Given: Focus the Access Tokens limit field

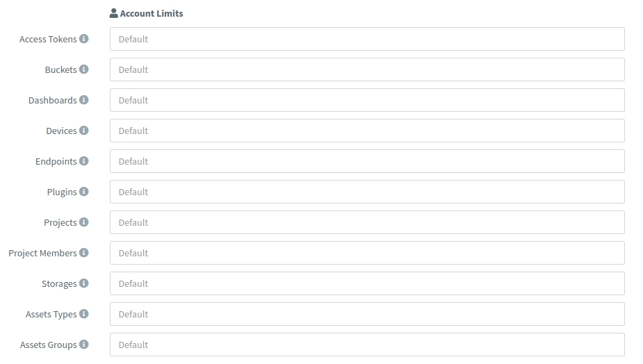Looking at the screenshot, I should (367, 39).
